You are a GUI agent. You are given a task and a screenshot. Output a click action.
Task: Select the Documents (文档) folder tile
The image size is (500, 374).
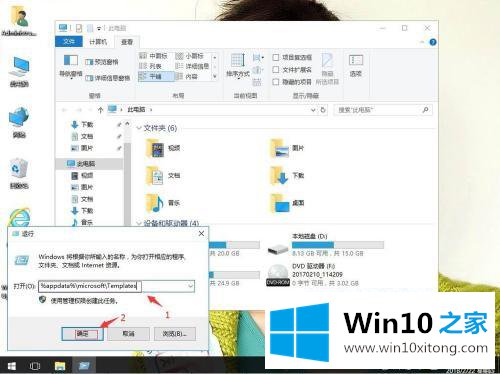tap(163, 176)
